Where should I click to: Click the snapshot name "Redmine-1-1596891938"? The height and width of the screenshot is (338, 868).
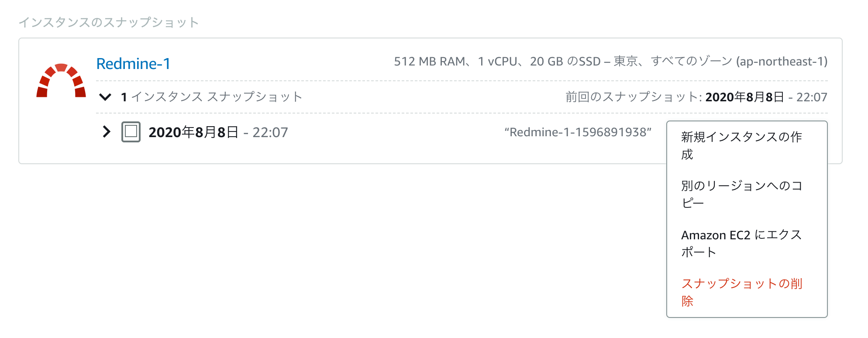pos(578,132)
